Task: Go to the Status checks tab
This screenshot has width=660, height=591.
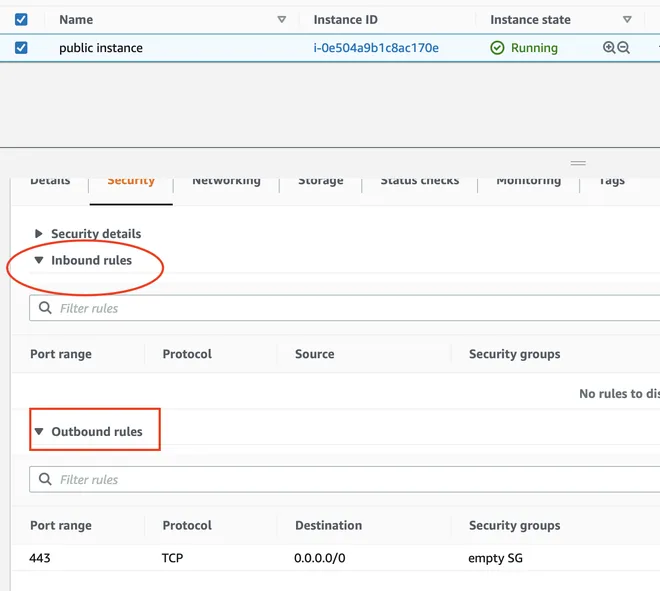Action: tap(420, 181)
